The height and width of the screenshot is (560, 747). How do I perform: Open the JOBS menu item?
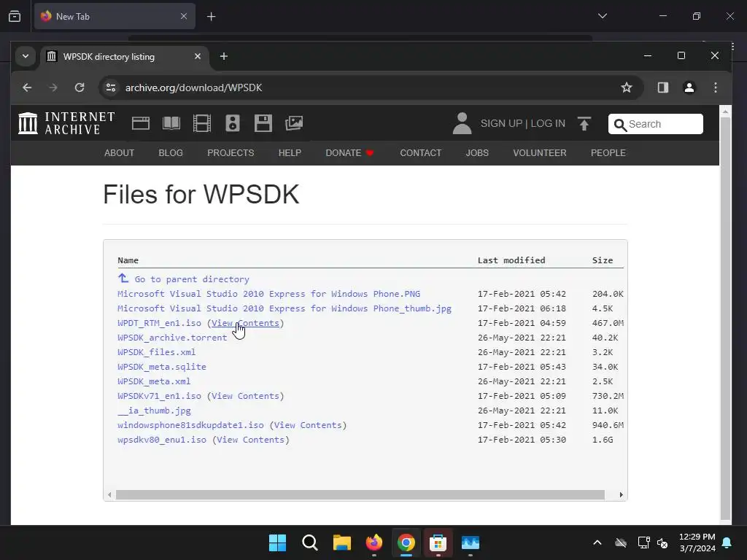tap(477, 153)
